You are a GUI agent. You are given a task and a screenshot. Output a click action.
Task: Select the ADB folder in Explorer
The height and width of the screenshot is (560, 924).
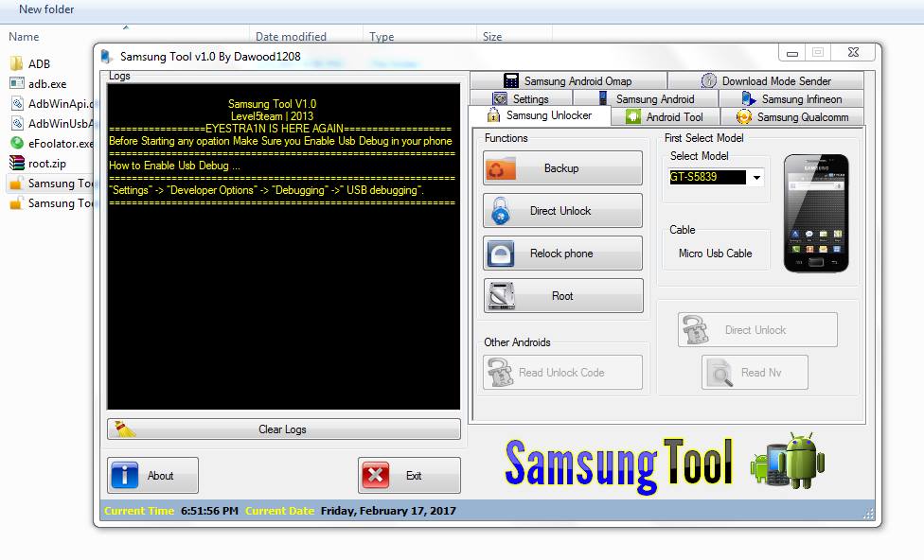coord(39,64)
